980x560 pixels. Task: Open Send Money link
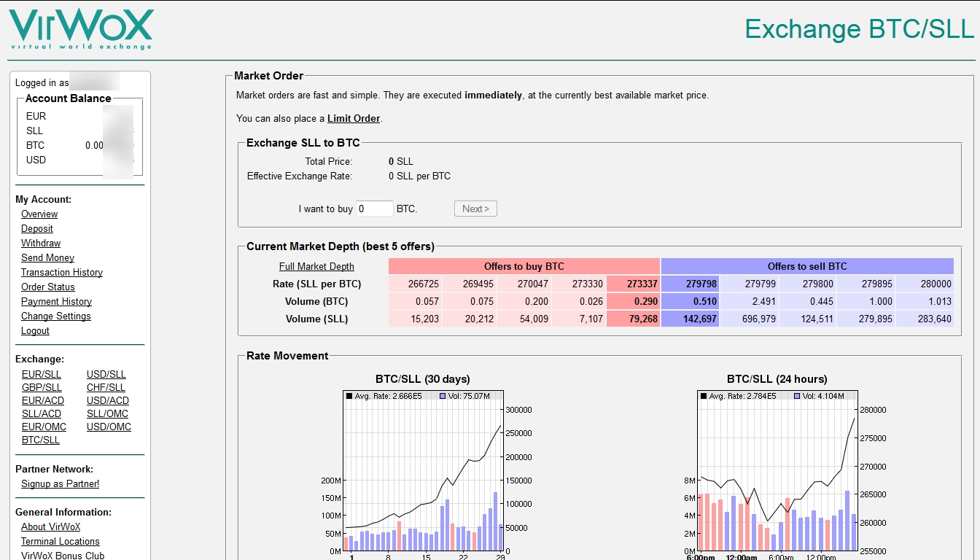(47, 258)
